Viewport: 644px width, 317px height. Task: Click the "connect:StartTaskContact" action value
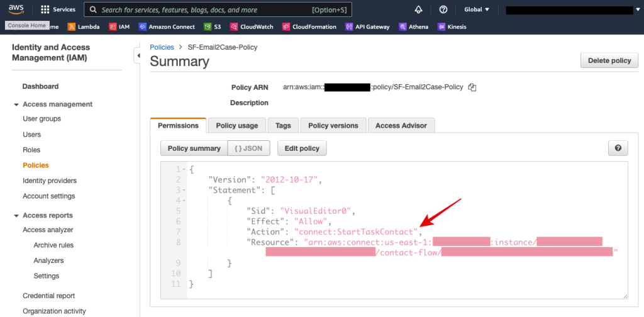(x=356, y=231)
